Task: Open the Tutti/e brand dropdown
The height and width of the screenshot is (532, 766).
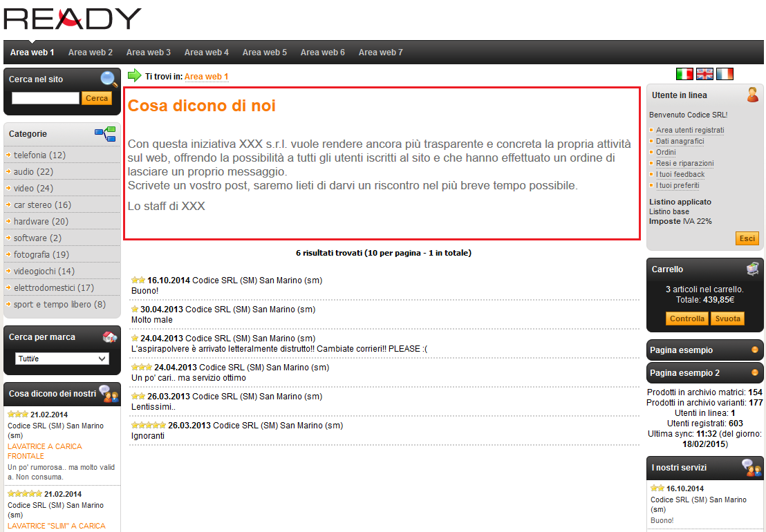Action: [62, 359]
